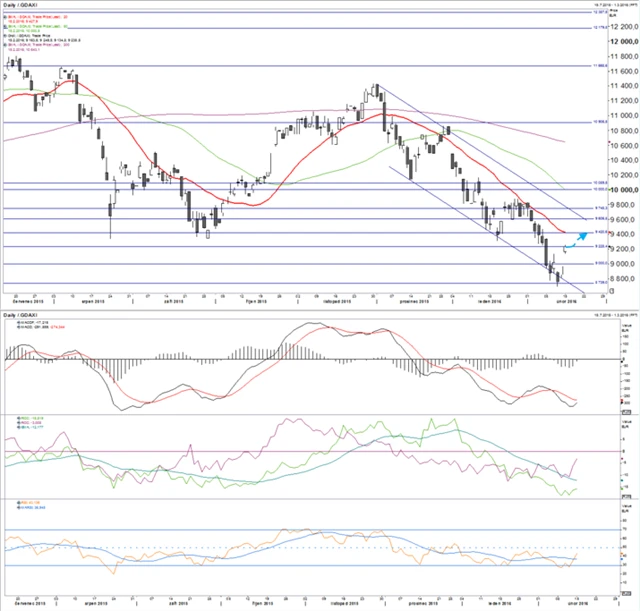The width and height of the screenshot is (640, 611).
Task: Click the purple 200-period MA legend marker
Action: pyautogui.click(x=4, y=44)
